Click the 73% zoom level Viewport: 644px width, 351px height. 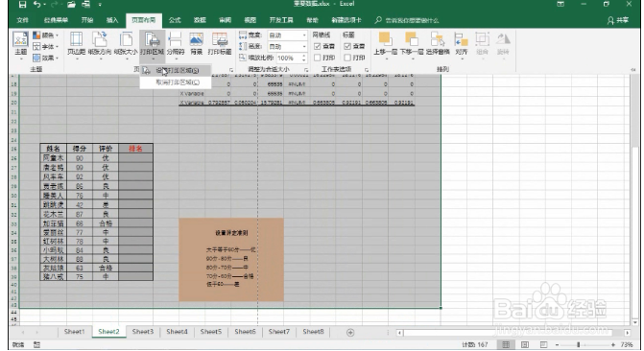[627, 345]
